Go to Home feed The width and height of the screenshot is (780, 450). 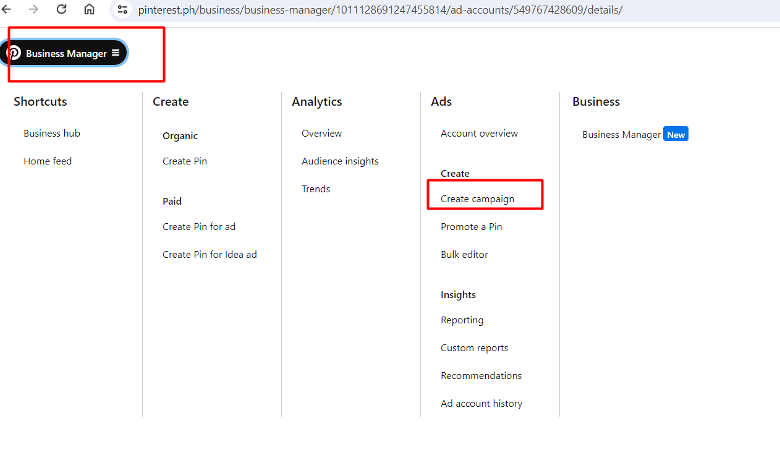[x=48, y=161]
